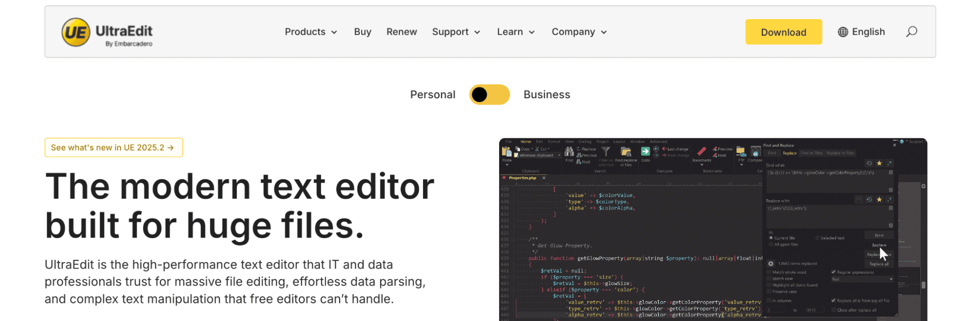Image resolution: width=980 pixels, height=321 pixels.
Task: Select the Personal label
Action: (432, 95)
